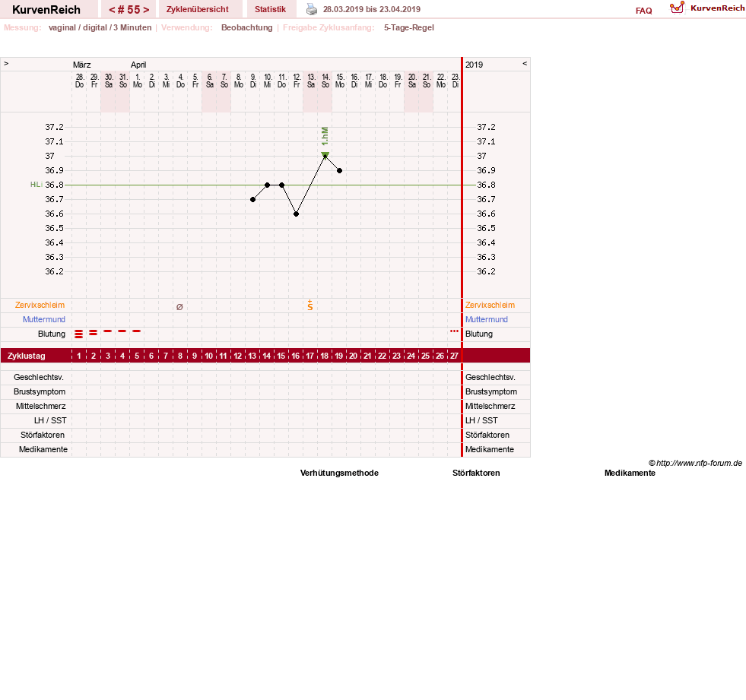Click the KurvenReich crown logo icon

tap(677, 8)
